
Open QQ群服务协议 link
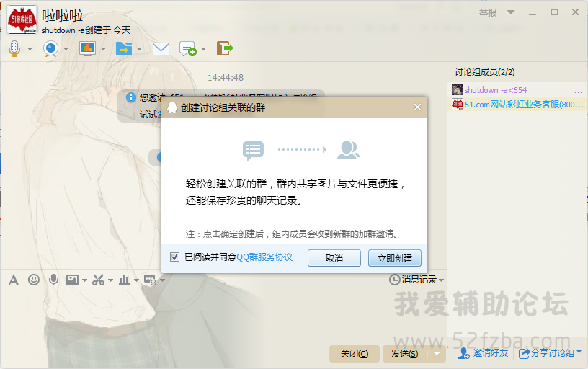point(264,257)
